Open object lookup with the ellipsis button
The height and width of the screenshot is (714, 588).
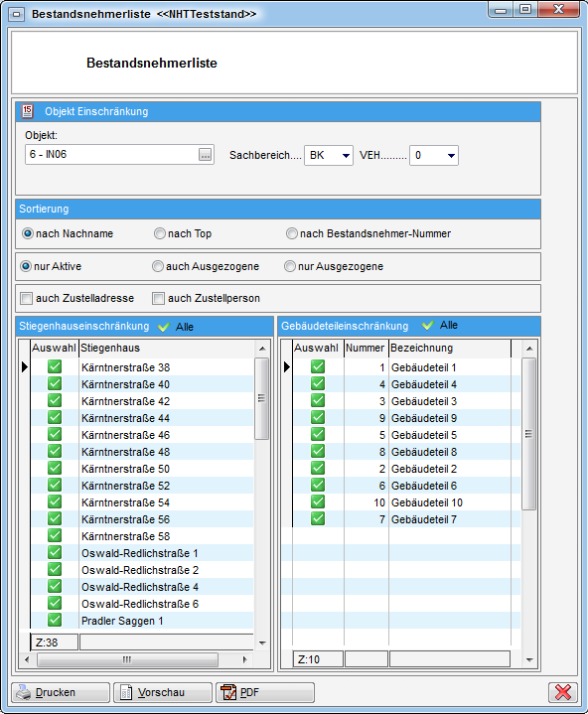(206, 155)
